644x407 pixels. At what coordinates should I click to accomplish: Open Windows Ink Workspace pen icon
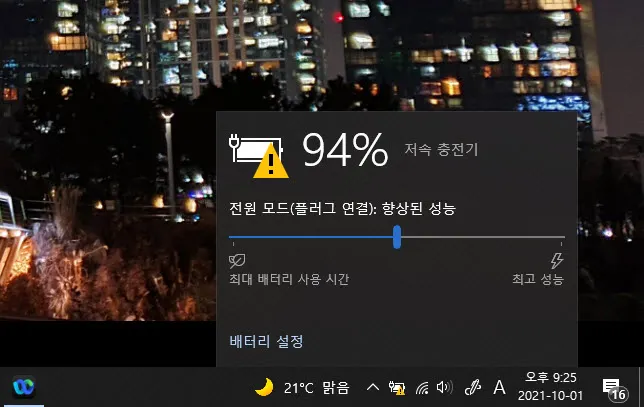(472, 387)
